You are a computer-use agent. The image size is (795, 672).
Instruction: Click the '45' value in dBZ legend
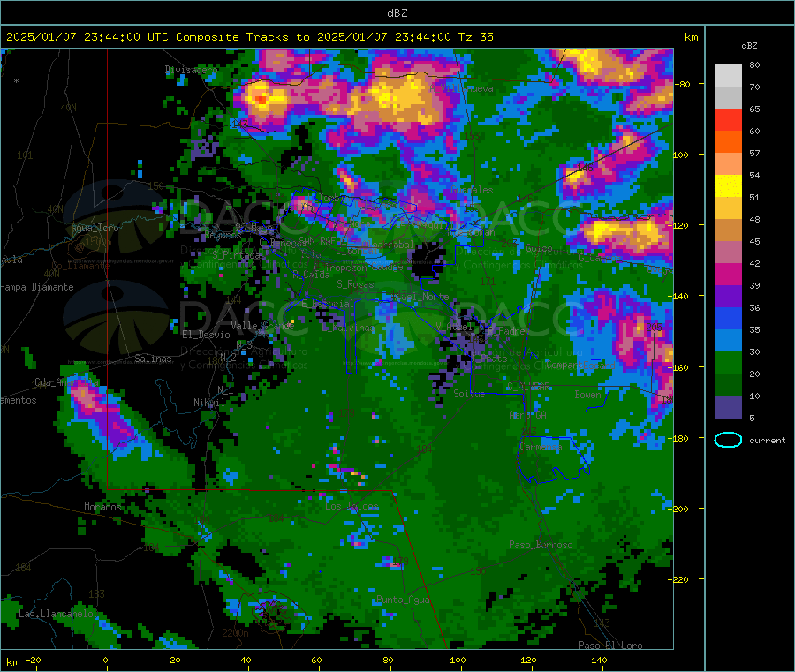(x=754, y=241)
